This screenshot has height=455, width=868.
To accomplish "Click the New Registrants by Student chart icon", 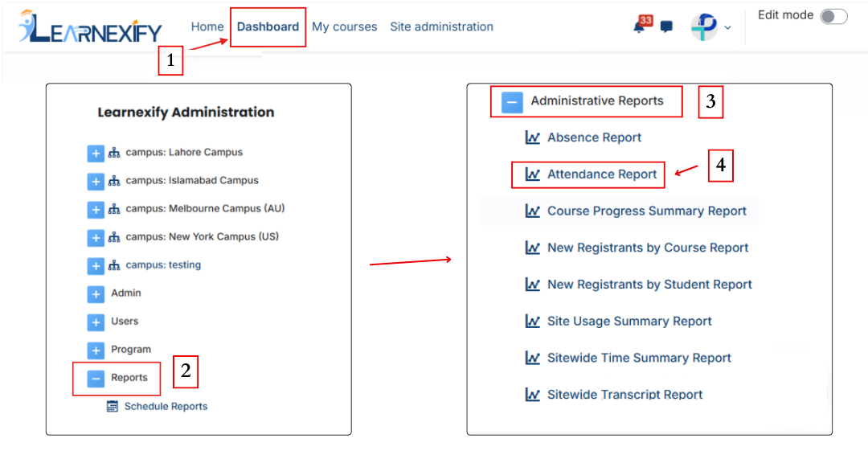I will tap(533, 285).
